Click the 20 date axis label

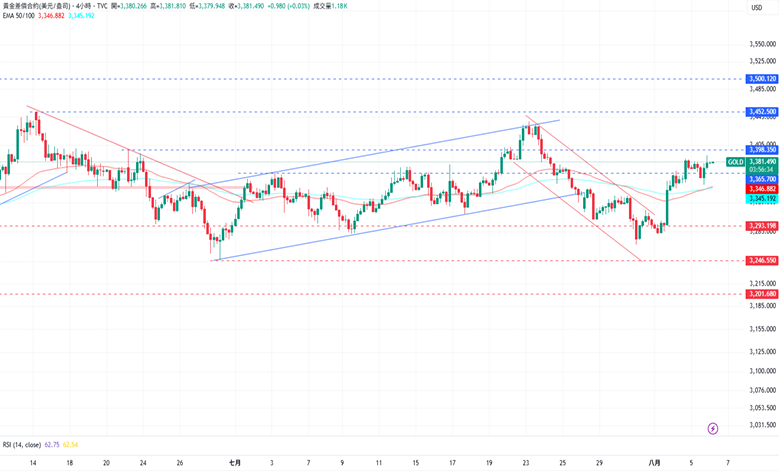[106, 463]
